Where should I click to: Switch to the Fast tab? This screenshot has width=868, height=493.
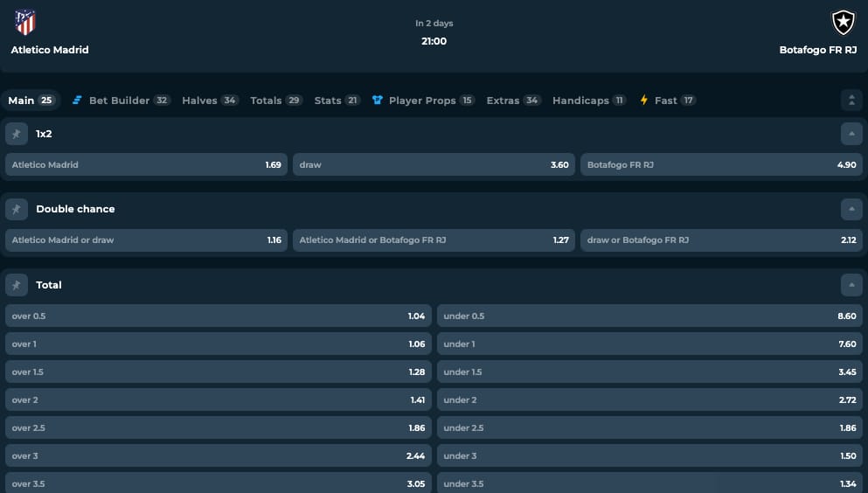pyautogui.click(x=668, y=101)
